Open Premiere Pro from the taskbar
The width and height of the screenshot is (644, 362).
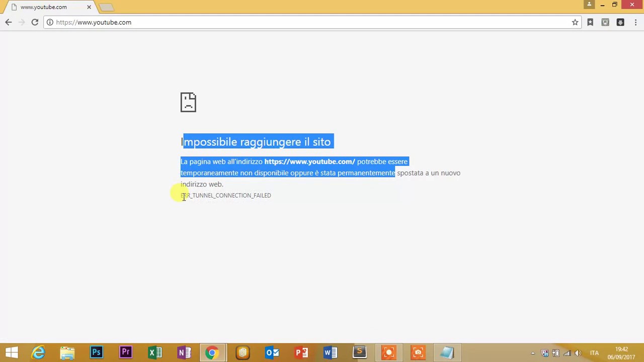click(x=126, y=352)
